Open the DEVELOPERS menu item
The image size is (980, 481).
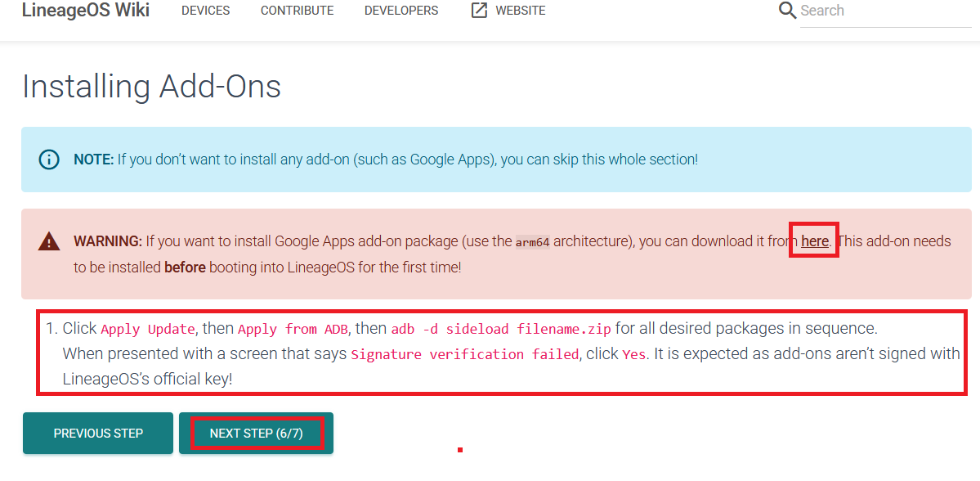pos(401,11)
